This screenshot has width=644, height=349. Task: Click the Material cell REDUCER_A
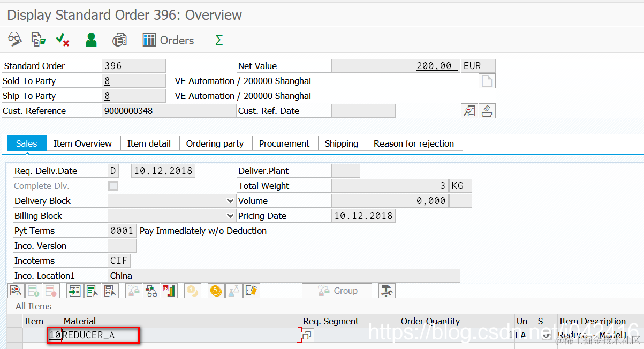(x=181, y=336)
